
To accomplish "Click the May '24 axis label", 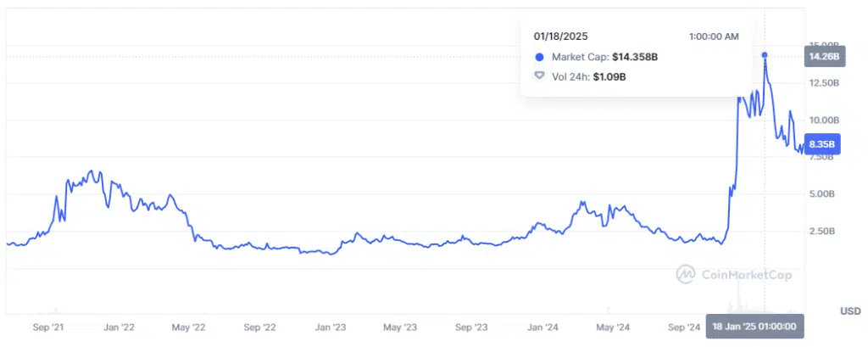I will coord(612,327).
